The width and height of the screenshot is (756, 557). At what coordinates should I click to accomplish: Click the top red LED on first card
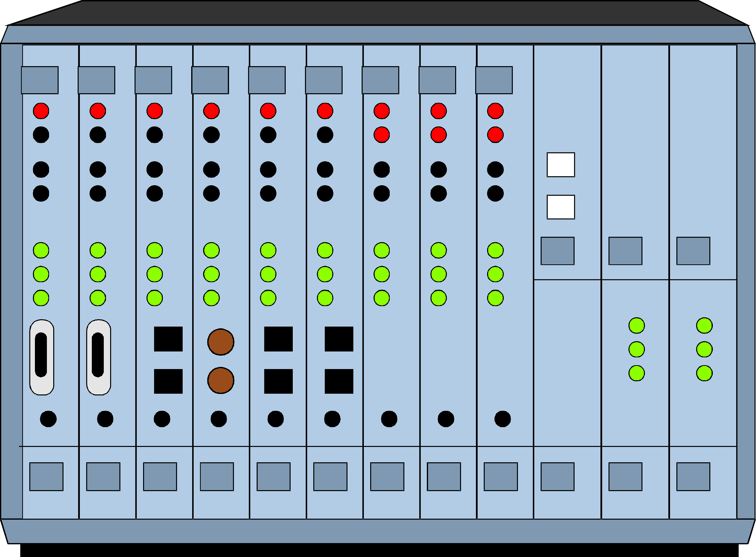click(41, 111)
